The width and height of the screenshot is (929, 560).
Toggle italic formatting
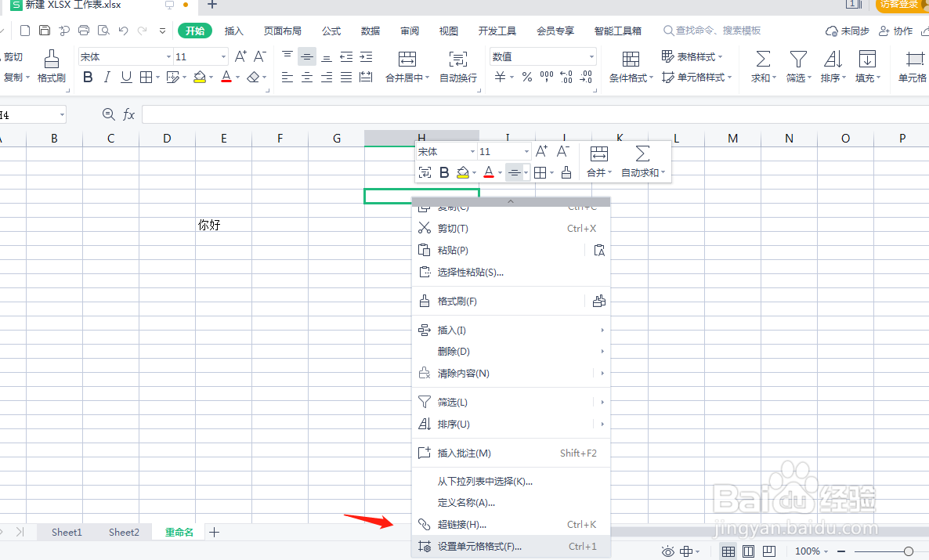(x=107, y=77)
